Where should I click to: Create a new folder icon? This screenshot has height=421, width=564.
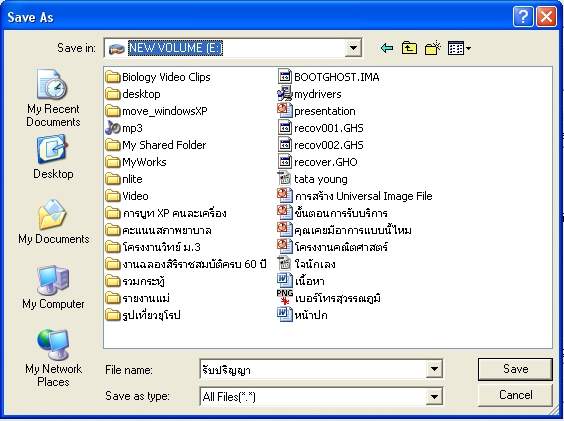[x=433, y=48]
